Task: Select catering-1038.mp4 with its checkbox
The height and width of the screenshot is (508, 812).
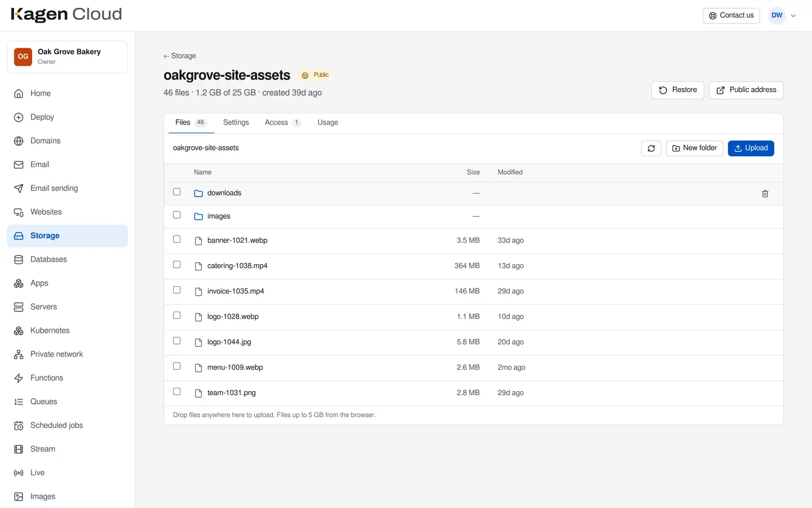Action: point(176,265)
